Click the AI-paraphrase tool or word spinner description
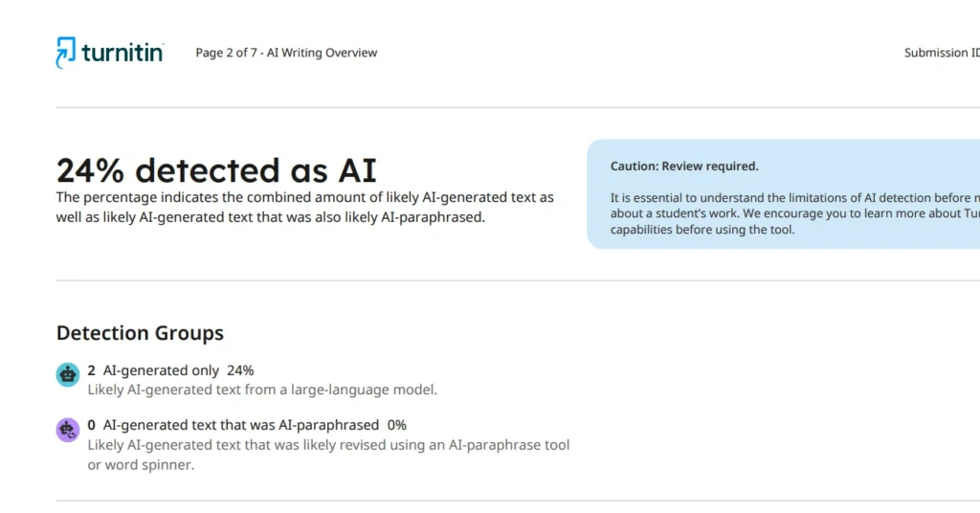Viewport: 980px width, 513px height. (329, 455)
